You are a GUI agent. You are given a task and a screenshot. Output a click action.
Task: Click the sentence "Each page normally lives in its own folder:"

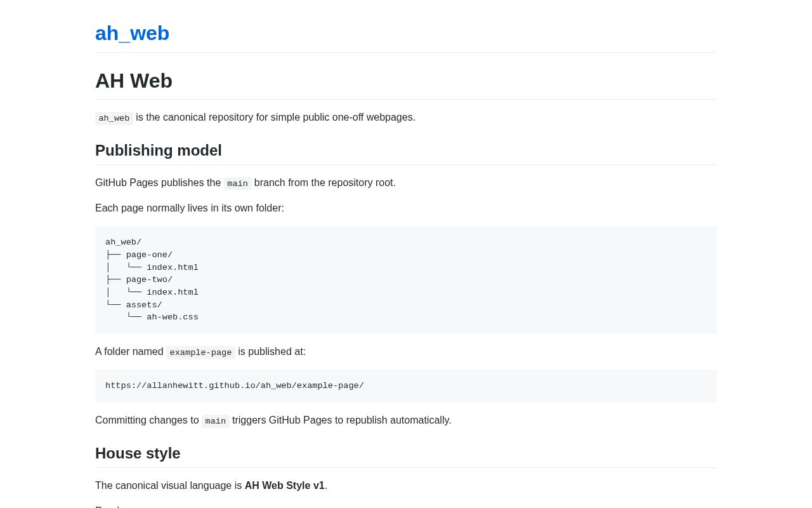[190, 208]
